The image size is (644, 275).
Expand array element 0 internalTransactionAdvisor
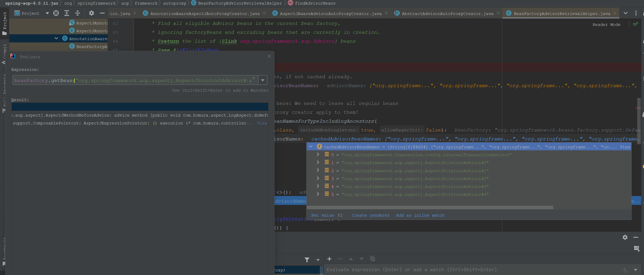(x=318, y=154)
